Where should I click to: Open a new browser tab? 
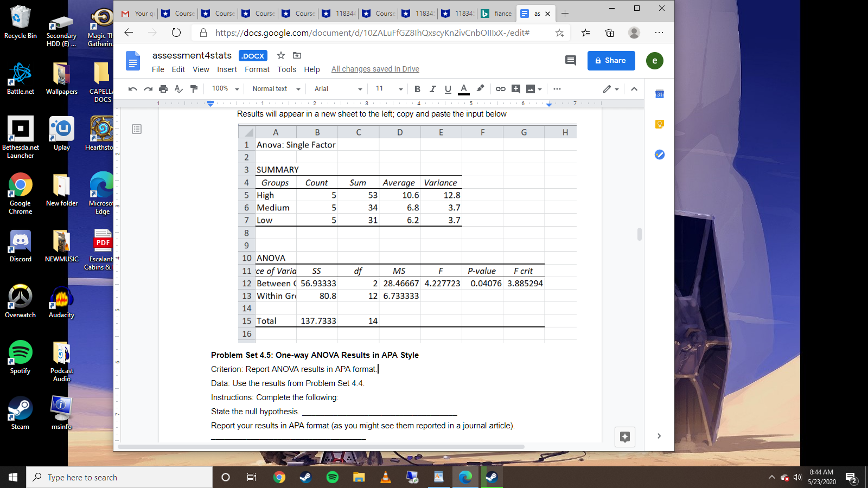pyautogui.click(x=565, y=14)
